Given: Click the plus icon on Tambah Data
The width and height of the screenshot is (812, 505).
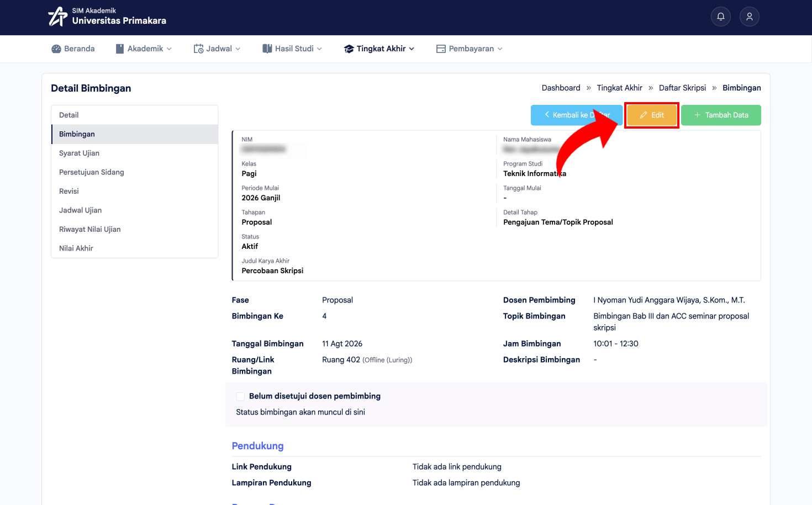Looking at the screenshot, I should point(697,115).
